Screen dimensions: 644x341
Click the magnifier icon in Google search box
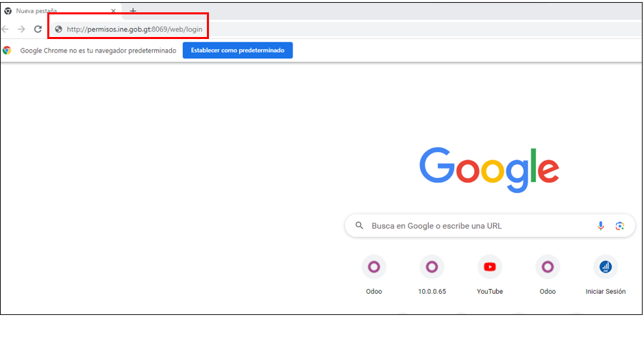[x=359, y=226]
